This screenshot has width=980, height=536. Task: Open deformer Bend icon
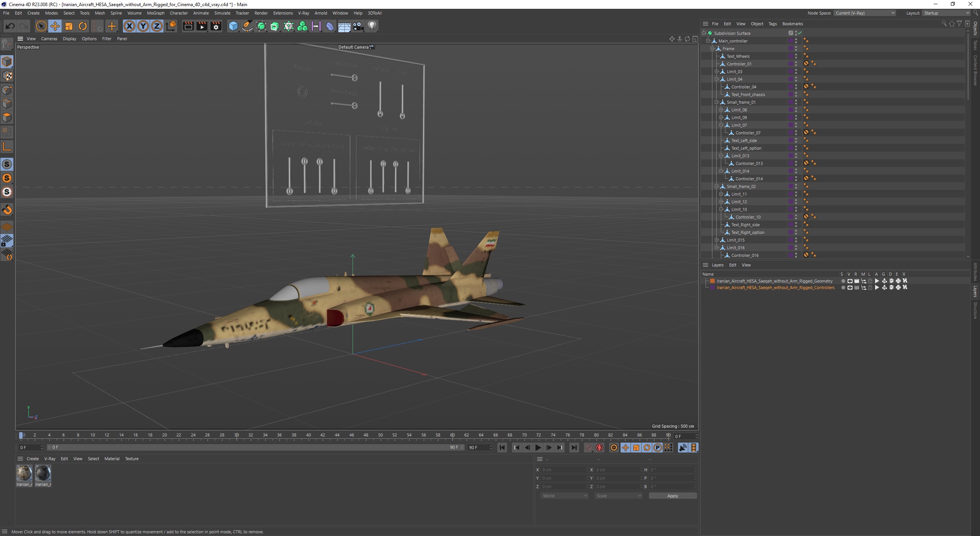(x=330, y=26)
